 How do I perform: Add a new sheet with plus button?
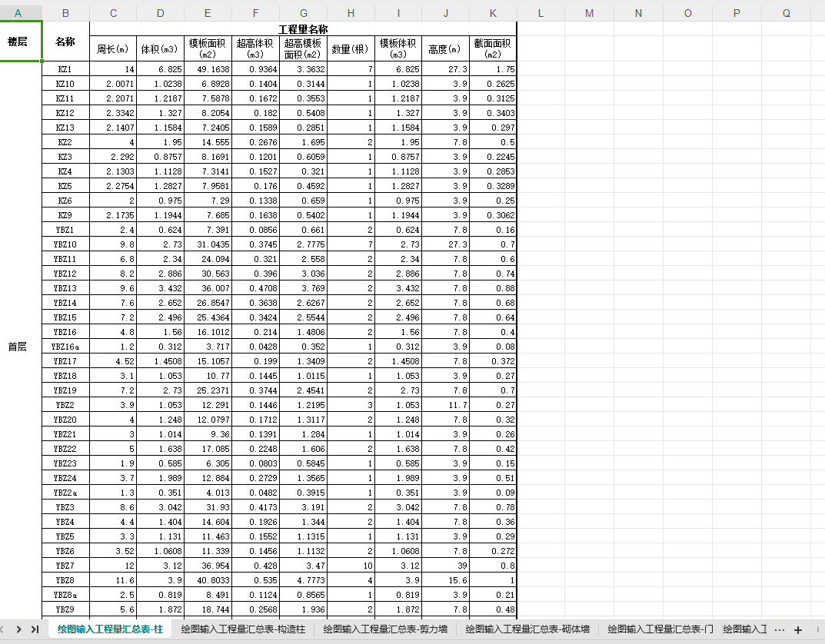(798, 629)
